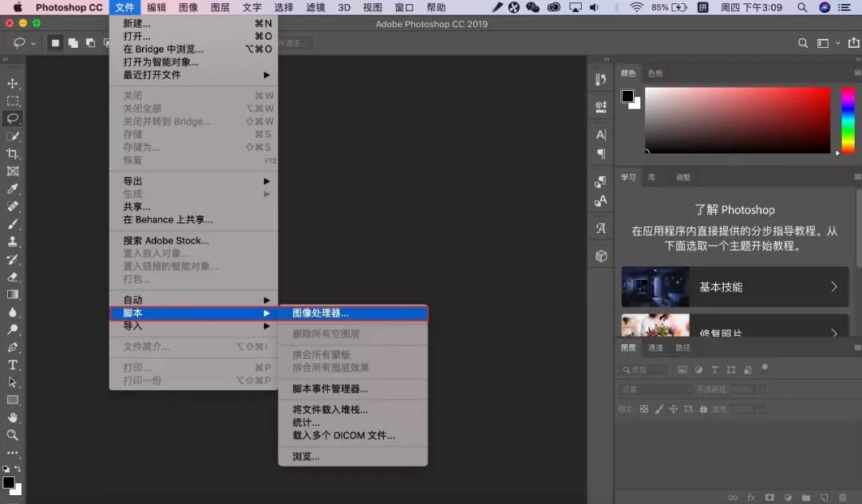This screenshot has width=862, height=504.
Task: Open the Create New Layer icon
Action: click(823, 497)
